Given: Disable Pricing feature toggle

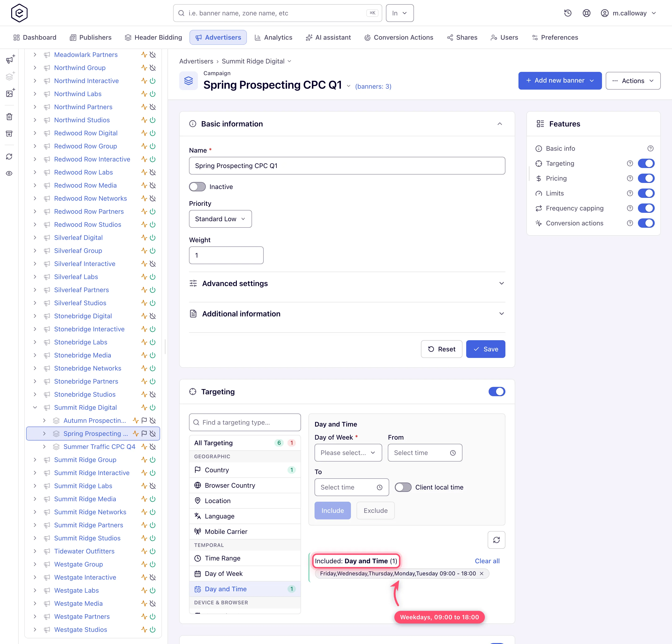Looking at the screenshot, I should [646, 178].
